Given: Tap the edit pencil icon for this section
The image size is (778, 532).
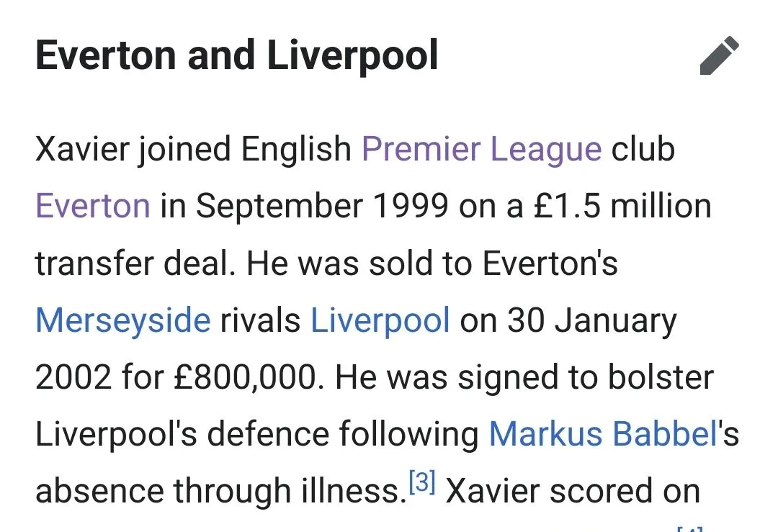Looking at the screenshot, I should pos(719,57).
